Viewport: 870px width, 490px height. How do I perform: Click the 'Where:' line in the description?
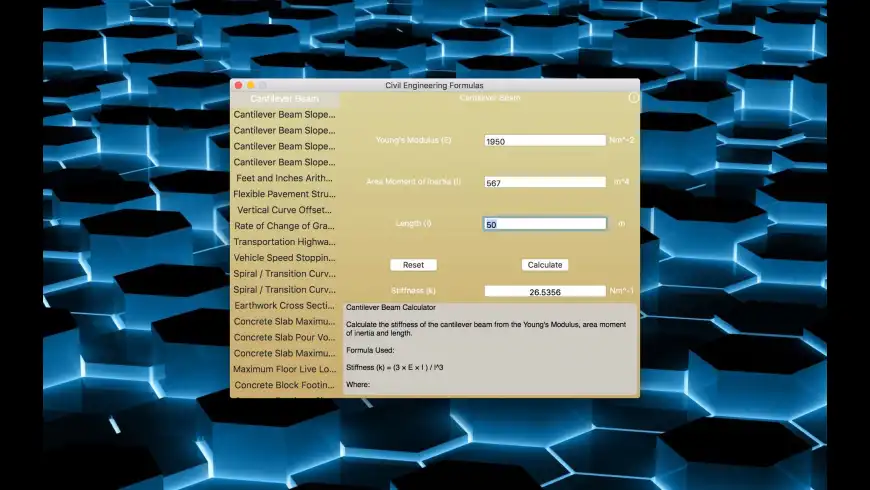click(358, 385)
